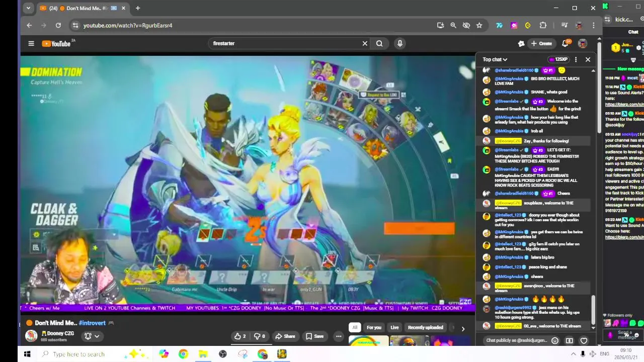Open the media controls button
The height and width of the screenshot is (362, 644).
coord(565,25)
